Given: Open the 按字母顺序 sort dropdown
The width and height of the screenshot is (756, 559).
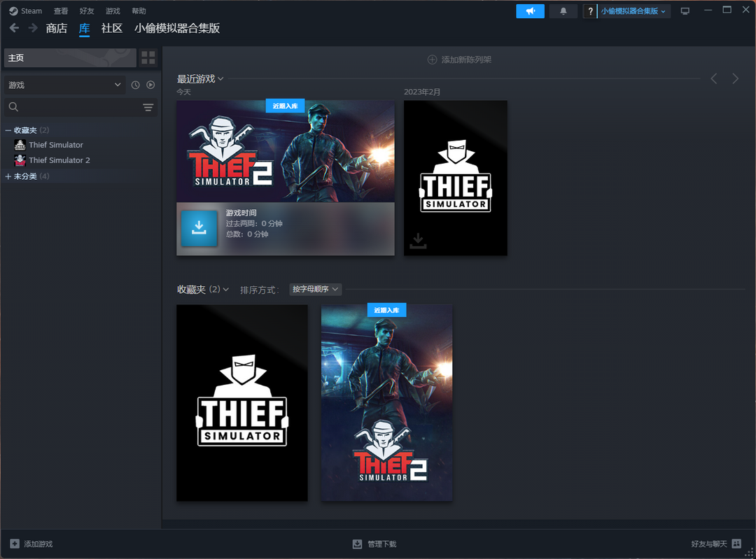Looking at the screenshot, I should [315, 289].
